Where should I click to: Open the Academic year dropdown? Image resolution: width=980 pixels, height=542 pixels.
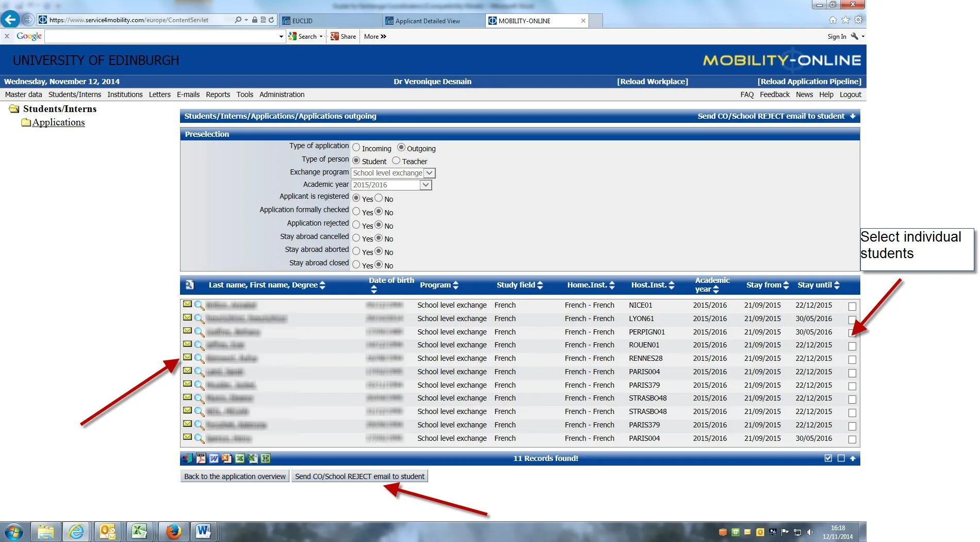[426, 185]
